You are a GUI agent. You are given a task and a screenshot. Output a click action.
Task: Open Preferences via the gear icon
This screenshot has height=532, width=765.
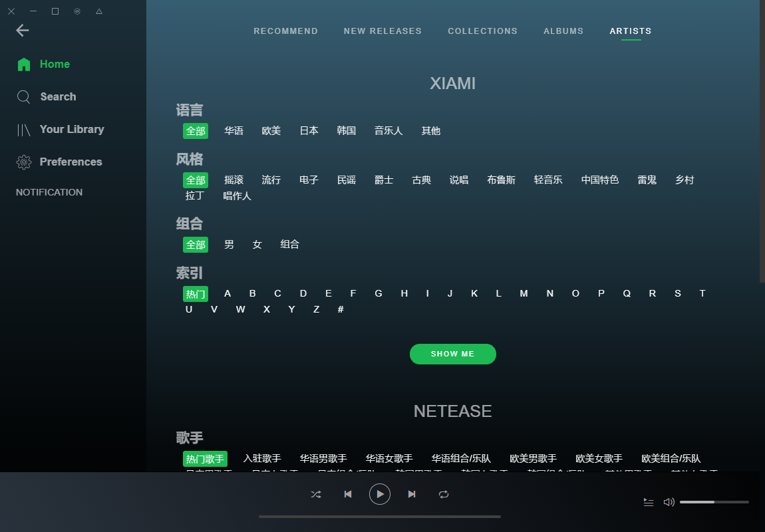[23, 162]
